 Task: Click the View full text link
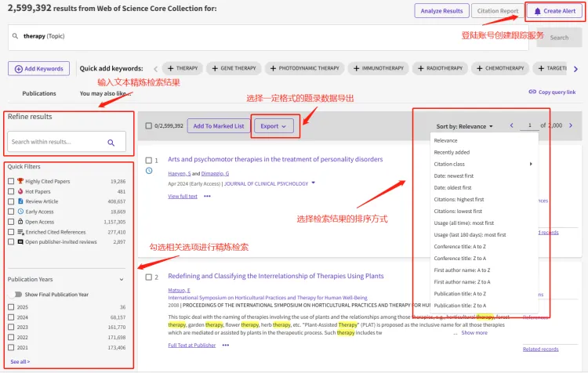[183, 196]
